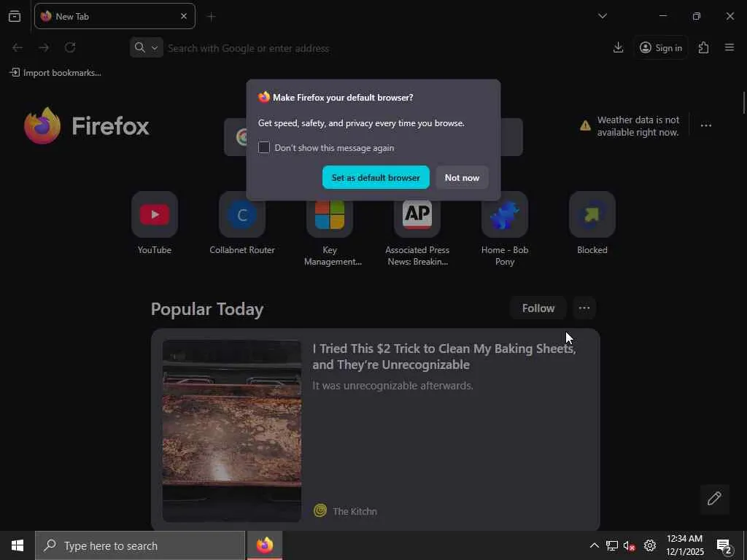The width and height of the screenshot is (747, 560).
Task: Open the baking sheets article headline
Action: 444,357
